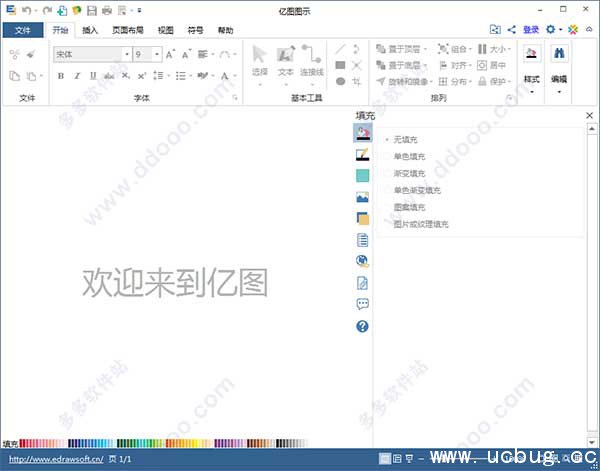The width and height of the screenshot is (600, 471).
Task: Choose the 单色填充 fill option
Action: click(x=388, y=156)
